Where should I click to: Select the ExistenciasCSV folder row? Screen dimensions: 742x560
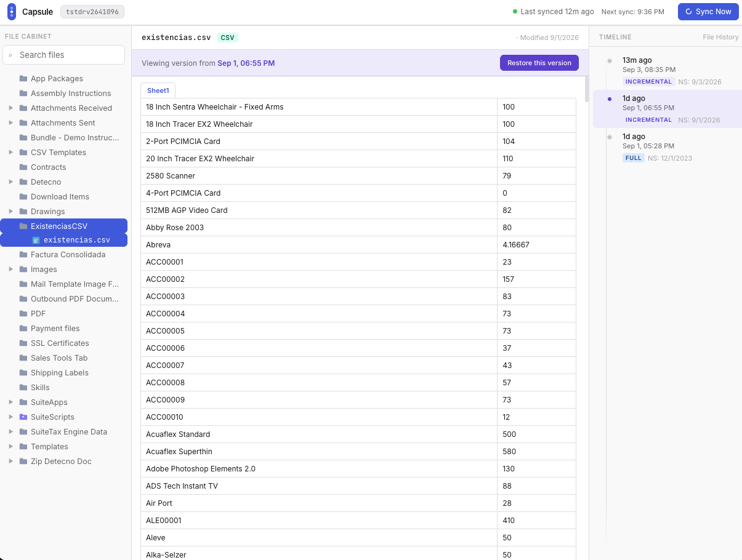(64, 226)
